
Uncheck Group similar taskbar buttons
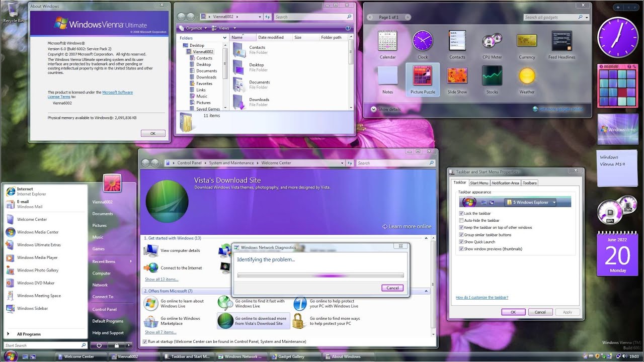tap(461, 235)
